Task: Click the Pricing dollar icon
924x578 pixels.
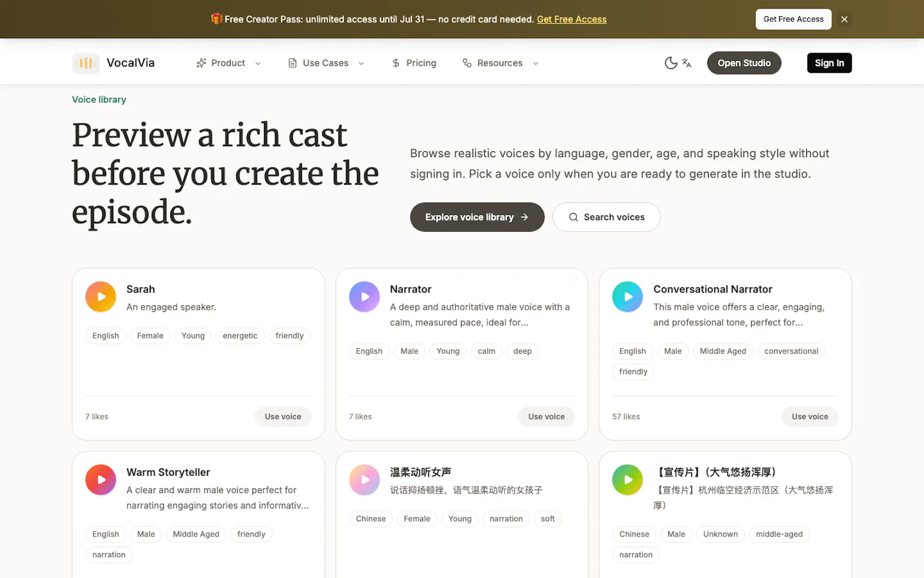Action: pyautogui.click(x=396, y=63)
